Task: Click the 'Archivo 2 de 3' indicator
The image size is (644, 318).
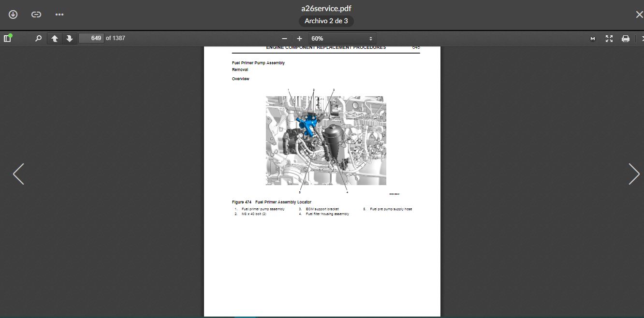Action: click(x=326, y=21)
